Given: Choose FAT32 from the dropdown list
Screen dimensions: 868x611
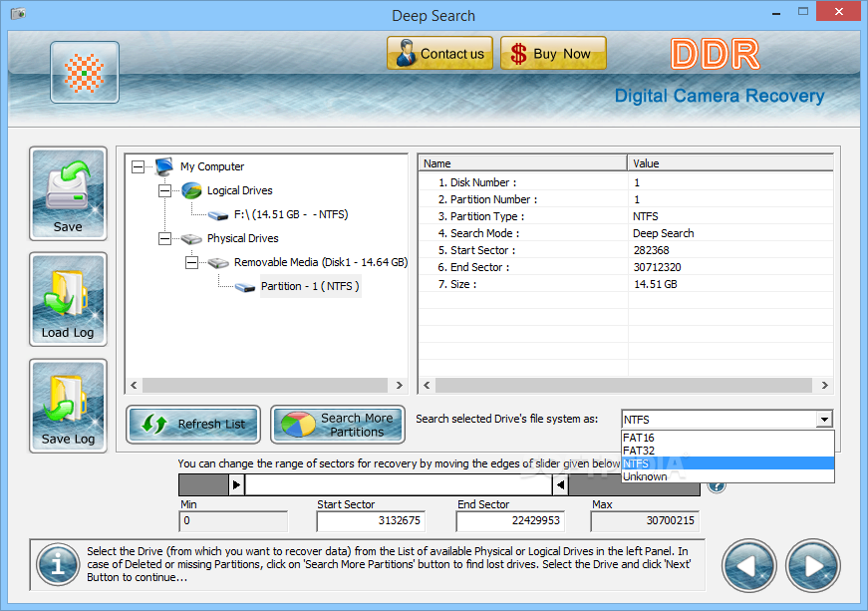Looking at the screenshot, I should (727, 451).
